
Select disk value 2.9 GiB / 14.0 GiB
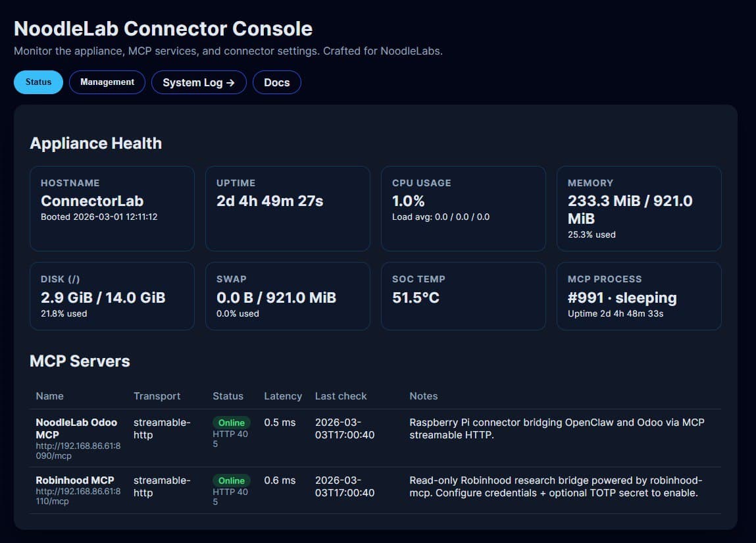103,297
